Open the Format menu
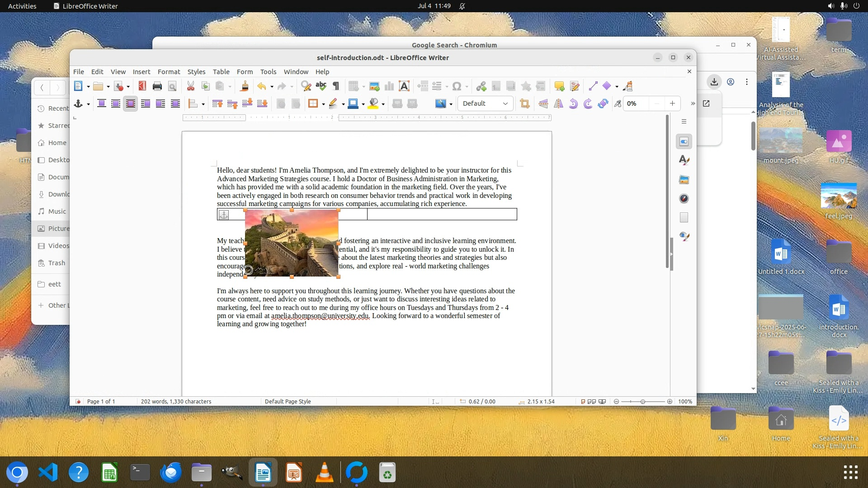 point(169,71)
